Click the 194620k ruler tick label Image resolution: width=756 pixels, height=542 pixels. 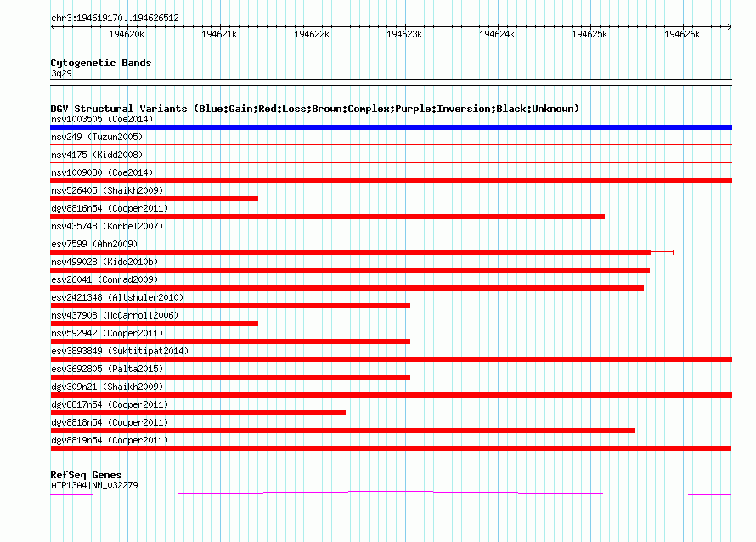pos(127,34)
